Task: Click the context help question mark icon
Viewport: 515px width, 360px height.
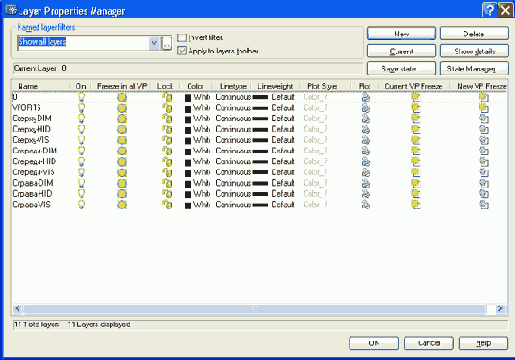Action: 489,10
